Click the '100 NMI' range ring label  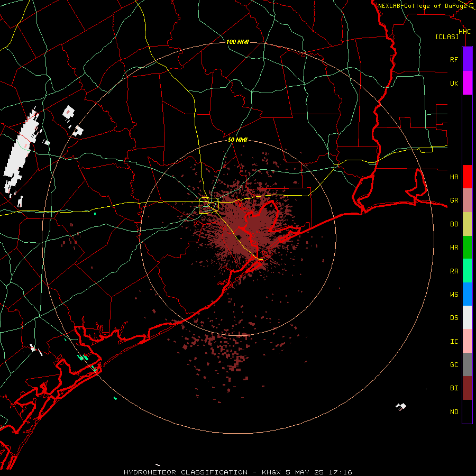pos(237,42)
